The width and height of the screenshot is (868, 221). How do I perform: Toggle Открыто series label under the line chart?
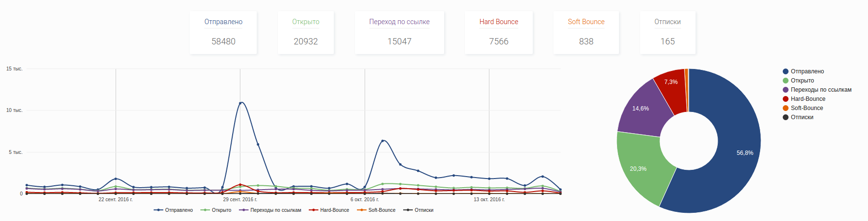[222, 210]
